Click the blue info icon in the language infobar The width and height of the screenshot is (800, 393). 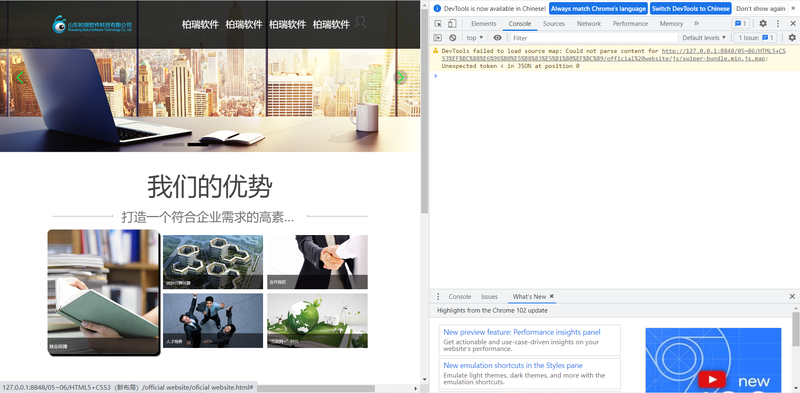point(437,9)
